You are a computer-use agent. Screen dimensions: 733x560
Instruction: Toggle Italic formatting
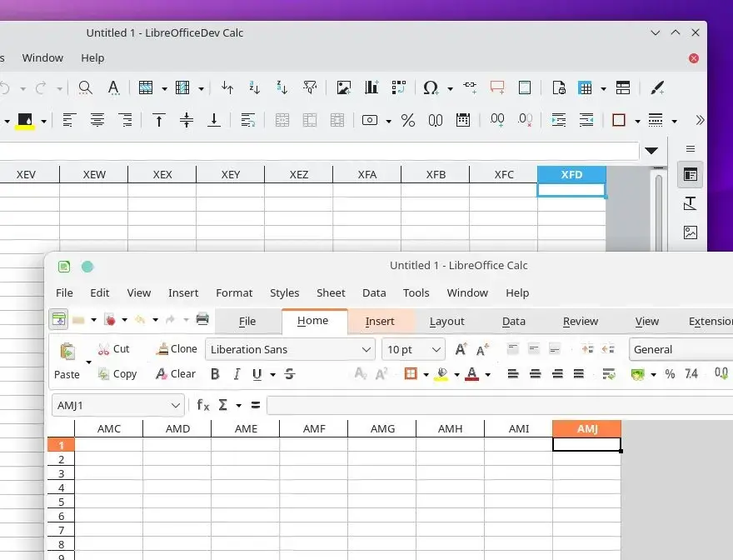[237, 374]
